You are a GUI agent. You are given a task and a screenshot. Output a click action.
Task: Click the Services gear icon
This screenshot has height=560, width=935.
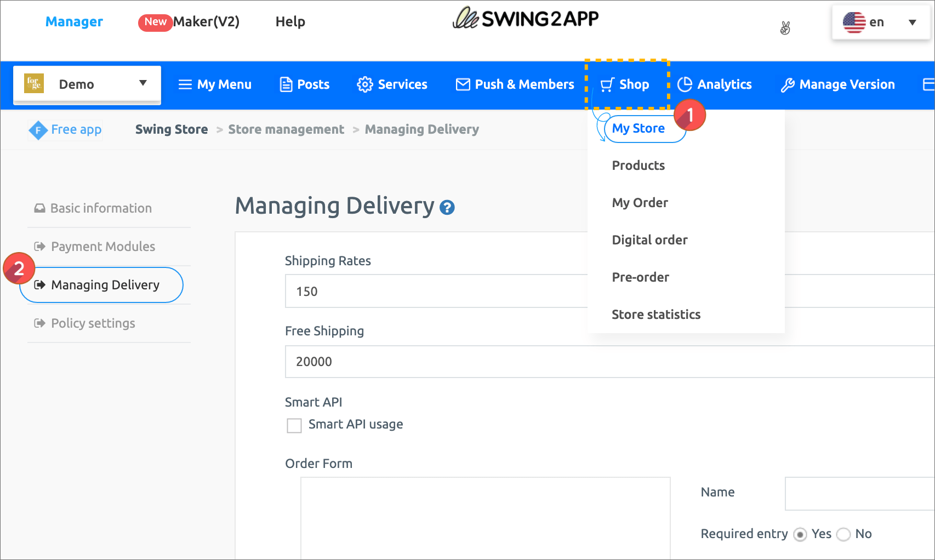364,84
